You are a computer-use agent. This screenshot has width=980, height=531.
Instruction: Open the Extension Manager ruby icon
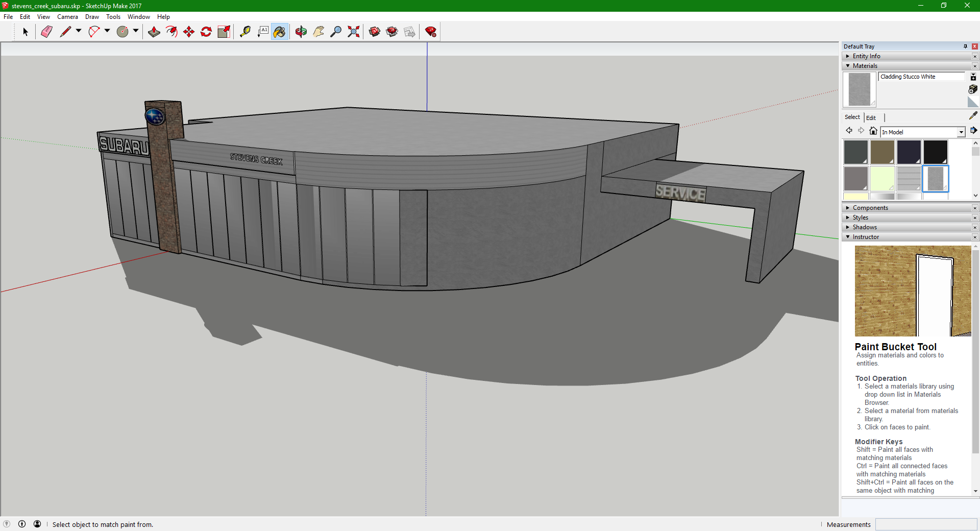point(431,32)
